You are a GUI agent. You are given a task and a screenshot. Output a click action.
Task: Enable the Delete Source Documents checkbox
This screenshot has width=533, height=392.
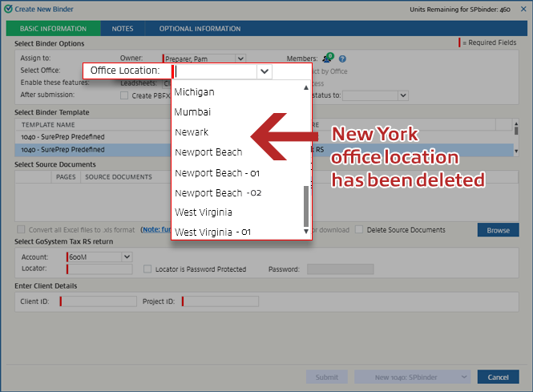pyautogui.click(x=359, y=229)
